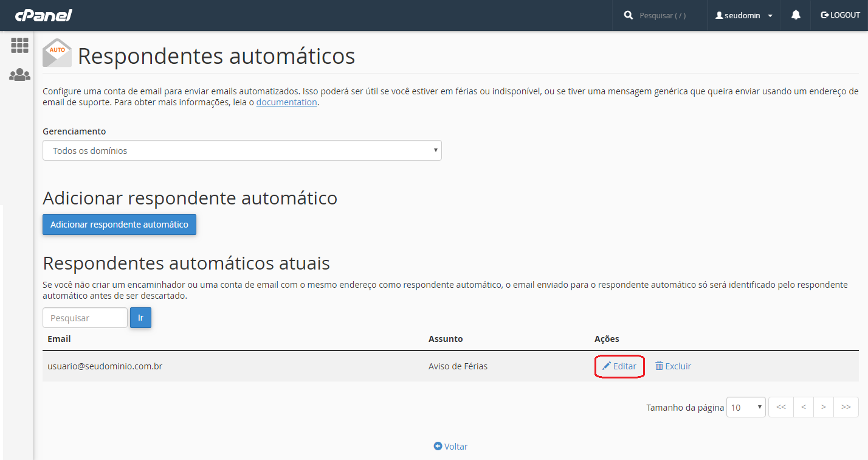Go to previous page with < button
The image size is (868, 460).
[x=804, y=407]
